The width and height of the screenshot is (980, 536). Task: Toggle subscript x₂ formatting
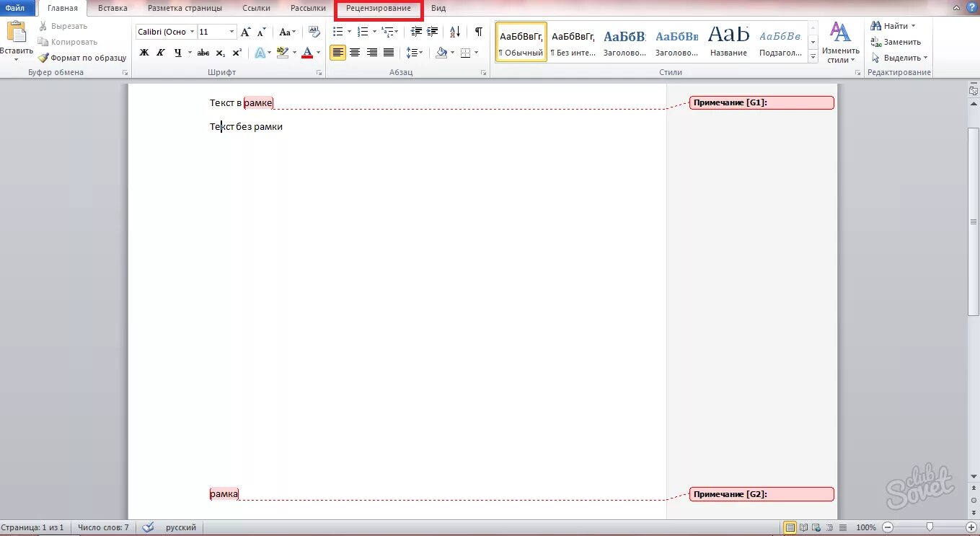click(221, 53)
